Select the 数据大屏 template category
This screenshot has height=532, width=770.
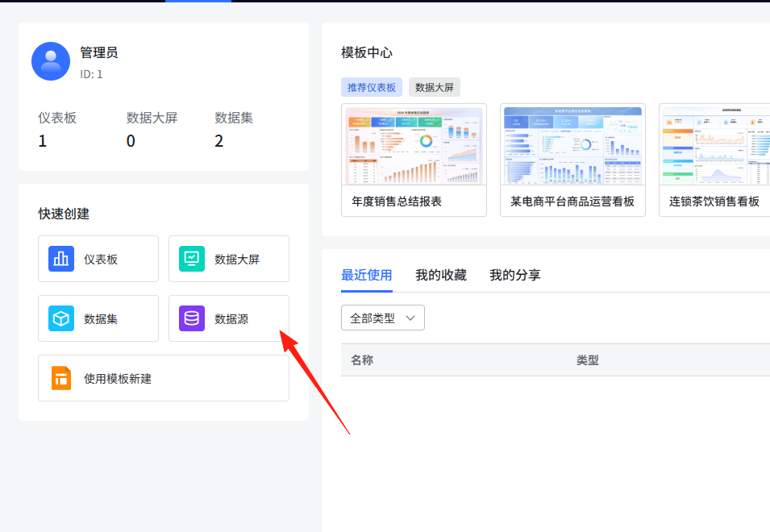[x=434, y=87]
